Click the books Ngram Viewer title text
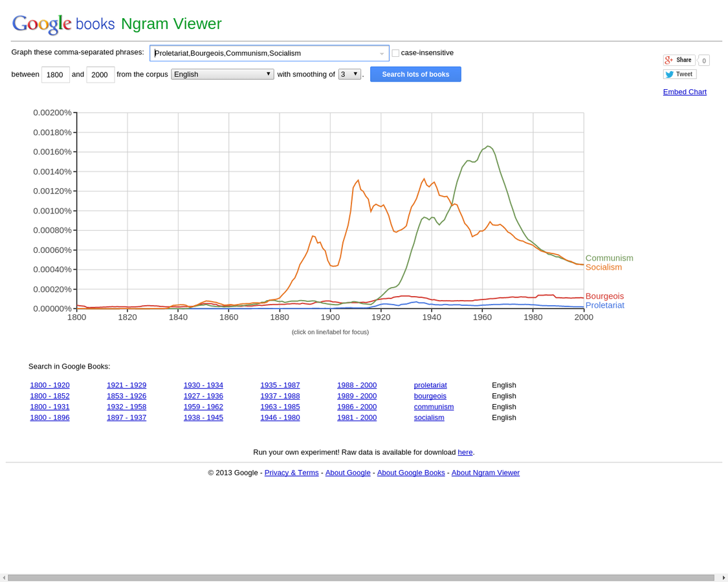728x582 pixels. 149,24
